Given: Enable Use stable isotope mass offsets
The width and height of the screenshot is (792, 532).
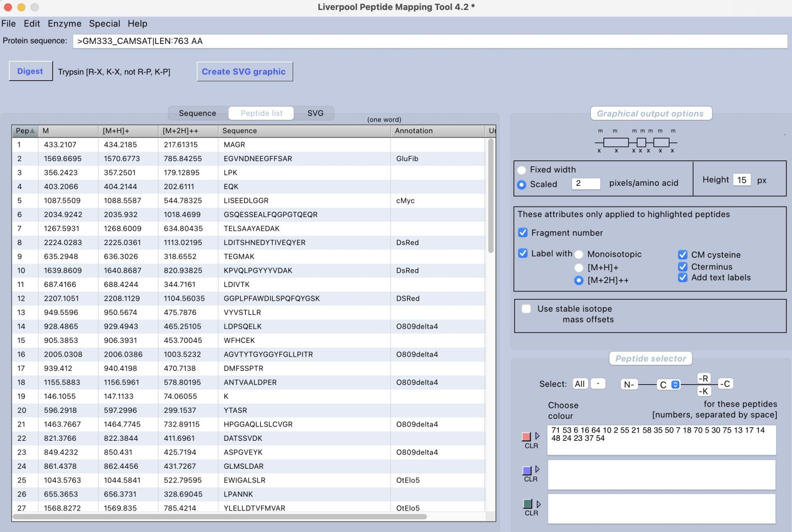Looking at the screenshot, I should point(526,309).
